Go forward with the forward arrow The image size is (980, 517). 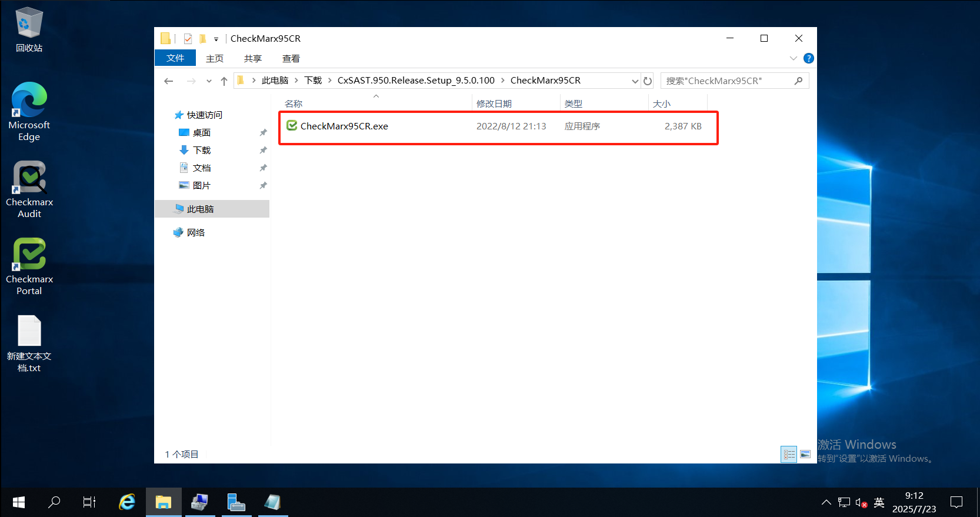pos(191,81)
